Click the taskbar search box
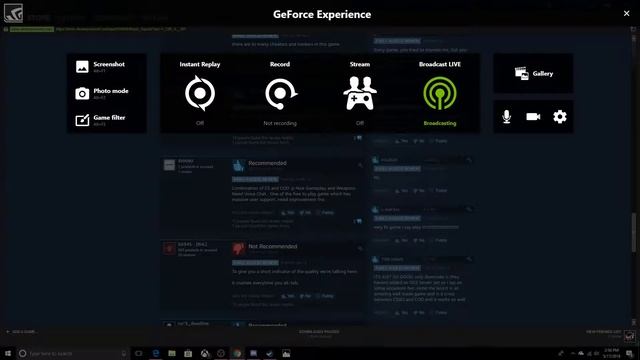The height and width of the screenshot is (360, 640). [73, 353]
